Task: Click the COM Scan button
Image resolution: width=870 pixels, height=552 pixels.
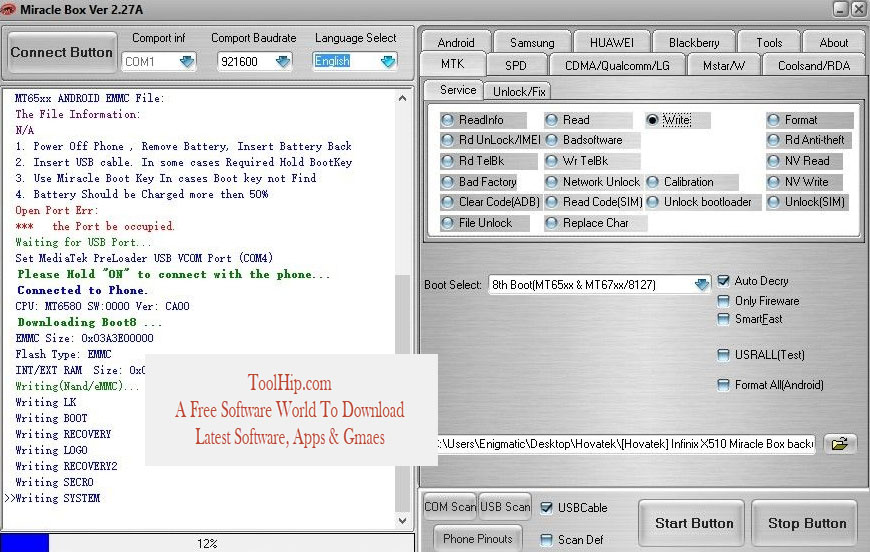Action: [450, 507]
